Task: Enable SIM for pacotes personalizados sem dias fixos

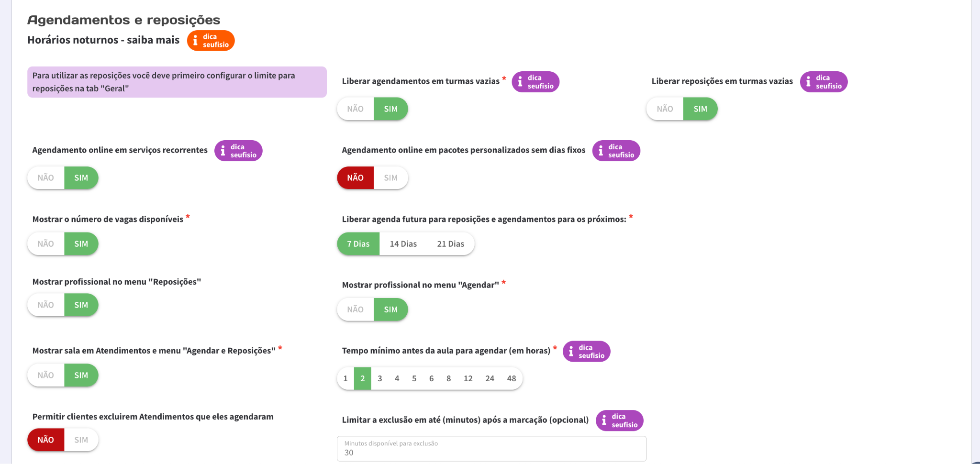Action: click(390, 178)
